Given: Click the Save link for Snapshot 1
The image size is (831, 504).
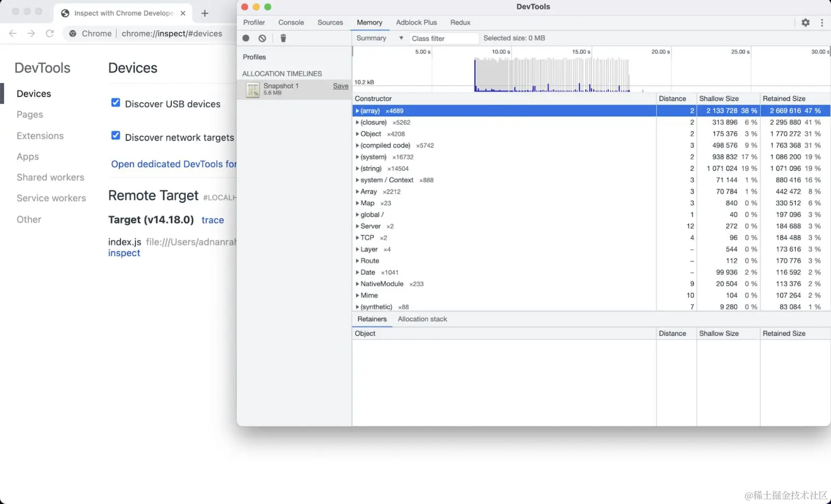Looking at the screenshot, I should click(x=340, y=86).
